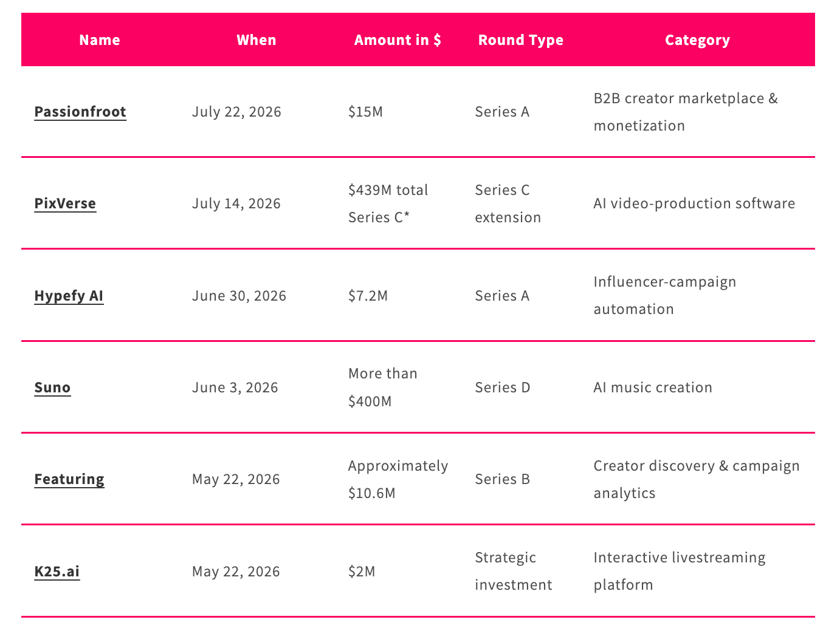Select the June 3, 2026 date cell
This screenshot has width=840, height=628.
pyautogui.click(x=235, y=387)
